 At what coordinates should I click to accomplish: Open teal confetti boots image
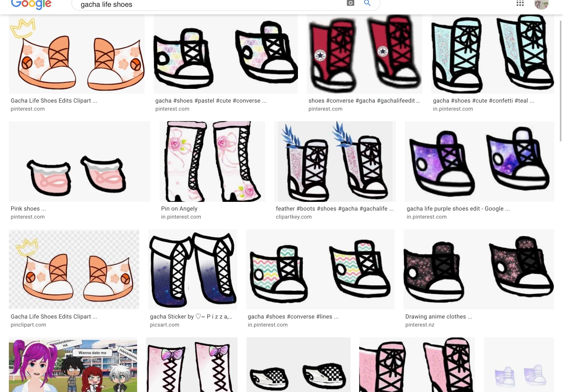click(x=492, y=54)
